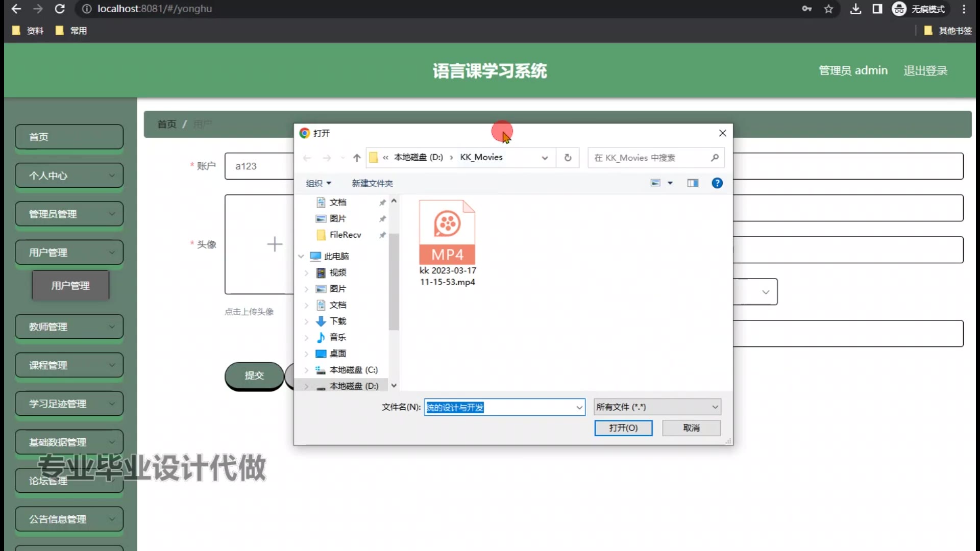Bookmark page with star icon
Image resolution: width=980 pixels, height=551 pixels.
828,9
